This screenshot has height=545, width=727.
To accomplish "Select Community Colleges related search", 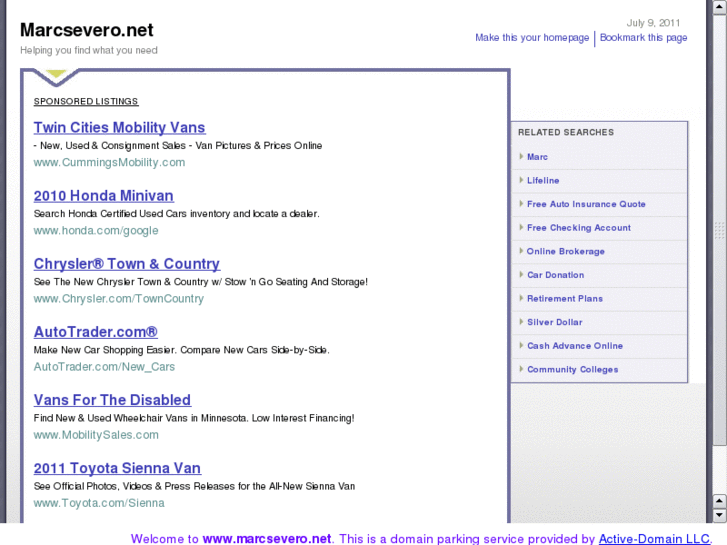I will (573, 370).
